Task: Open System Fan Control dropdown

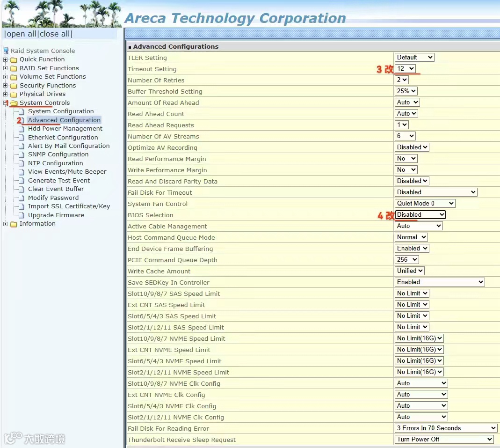Action: click(x=425, y=203)
